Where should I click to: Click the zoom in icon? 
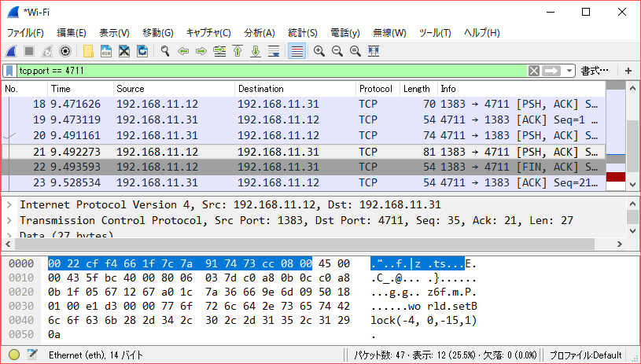pos(319,51)
